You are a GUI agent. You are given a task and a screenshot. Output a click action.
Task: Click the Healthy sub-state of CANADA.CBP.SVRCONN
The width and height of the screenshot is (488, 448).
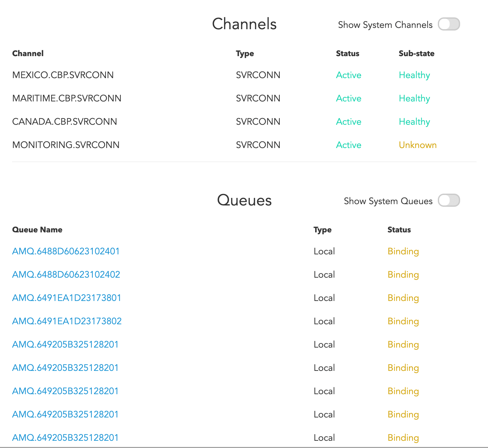click(x=414, y=122)
